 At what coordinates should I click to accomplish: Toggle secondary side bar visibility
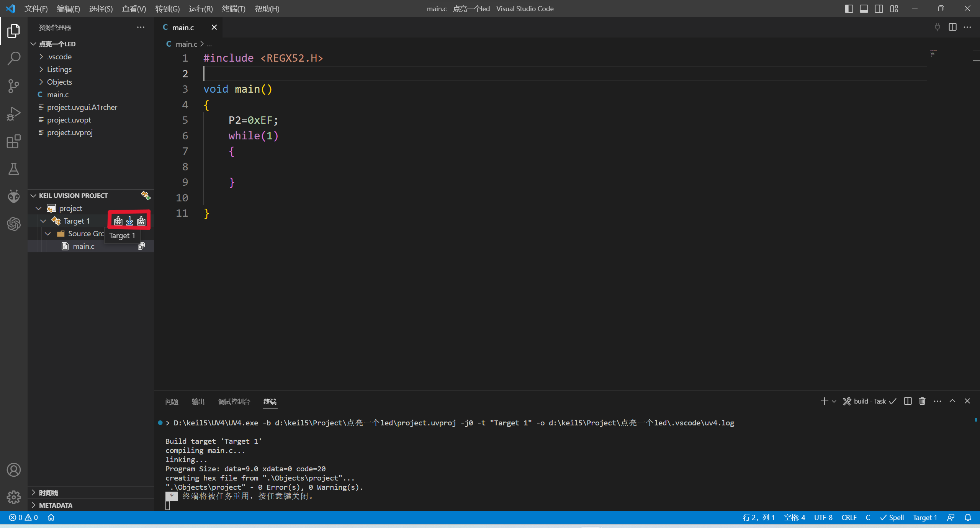click(879, 8)
